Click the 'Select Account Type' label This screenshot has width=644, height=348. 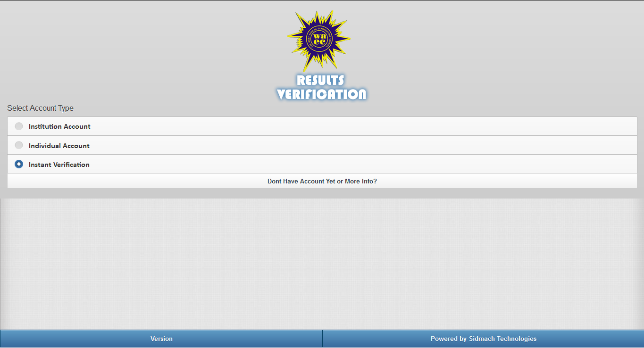tap(41, 108)
